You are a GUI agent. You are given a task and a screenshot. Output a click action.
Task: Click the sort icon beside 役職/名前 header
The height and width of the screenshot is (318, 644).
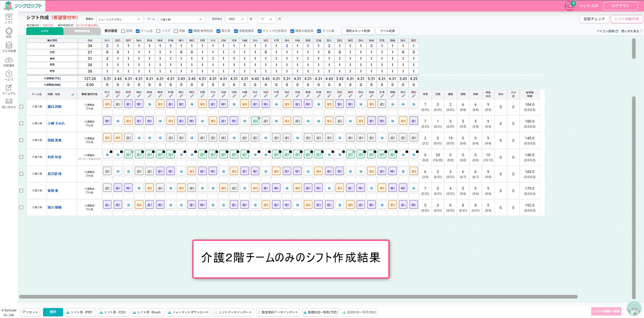pos(73,94)
